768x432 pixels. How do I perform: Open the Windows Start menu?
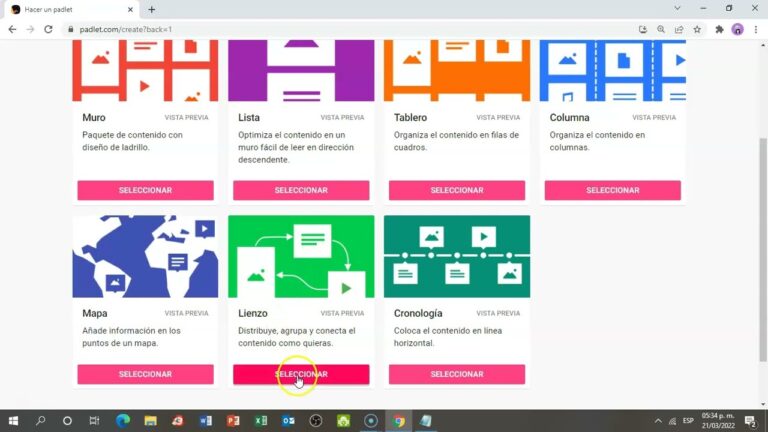click(13, 421)
